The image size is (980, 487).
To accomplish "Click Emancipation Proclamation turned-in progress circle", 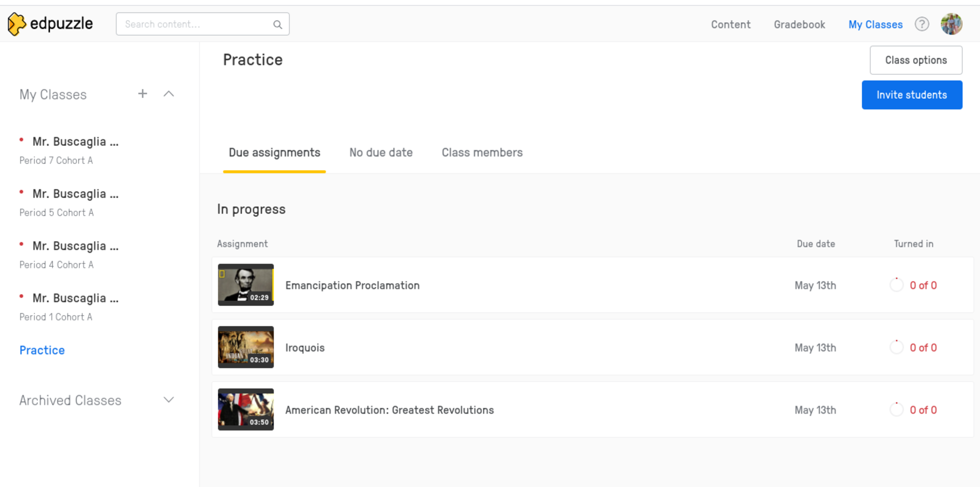I will pos(896,285).
